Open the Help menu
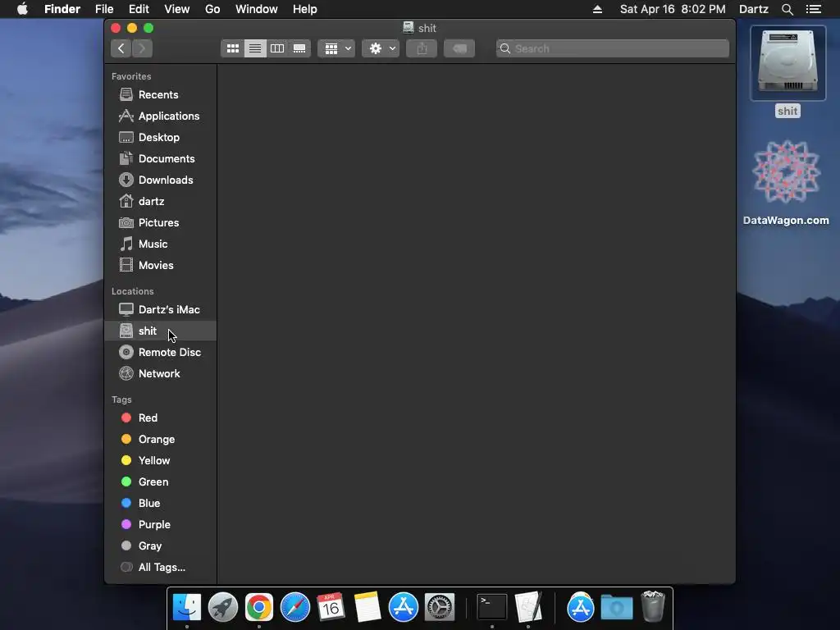 point(305,9)
